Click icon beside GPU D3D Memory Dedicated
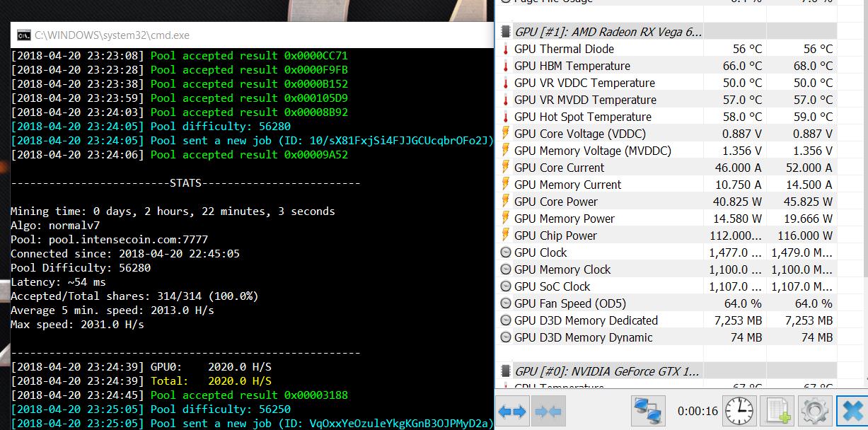The height and width of the screenshot is (430, 868). (506, 320)
